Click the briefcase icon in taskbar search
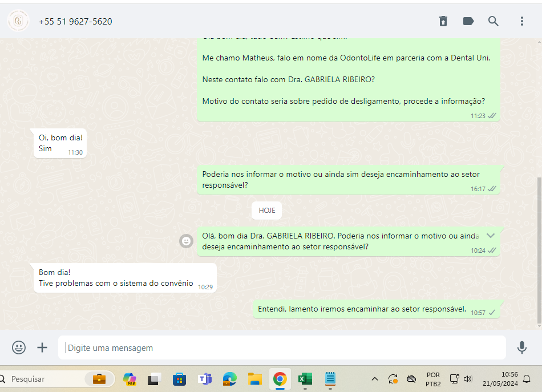542x392 pixels. 99,379
